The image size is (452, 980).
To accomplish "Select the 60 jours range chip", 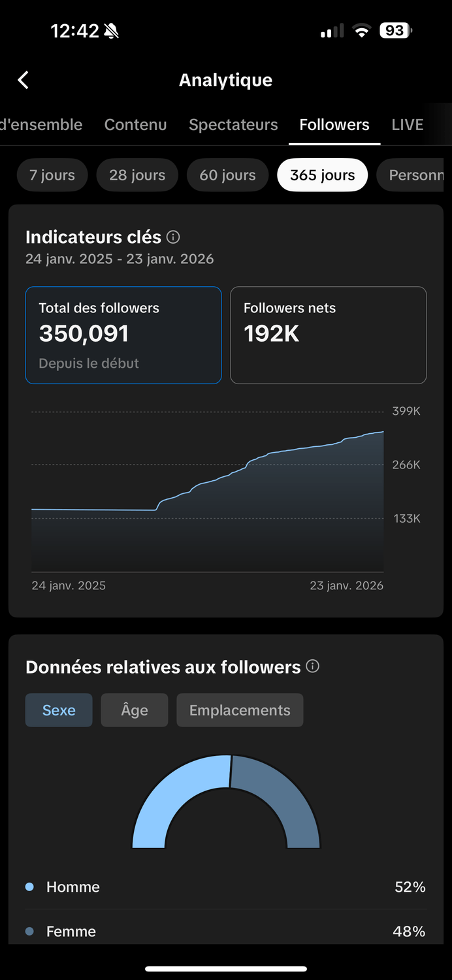I will 227,175.
